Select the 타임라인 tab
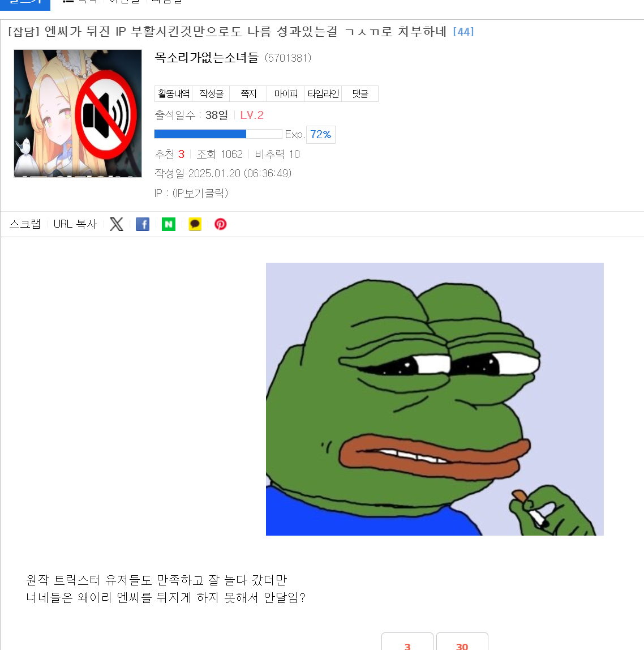The image size is (644, 650). (323, 93)
